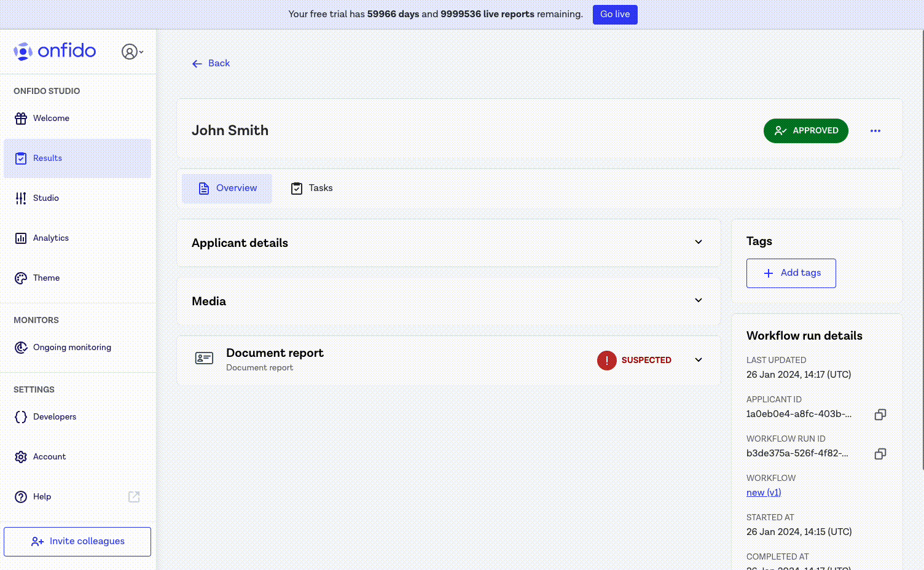
Task: Open the Developers settings
Action: coord(55,416)
